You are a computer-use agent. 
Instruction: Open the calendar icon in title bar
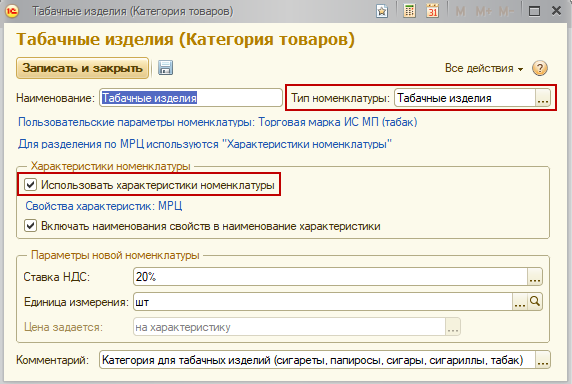tap(433, 11)
